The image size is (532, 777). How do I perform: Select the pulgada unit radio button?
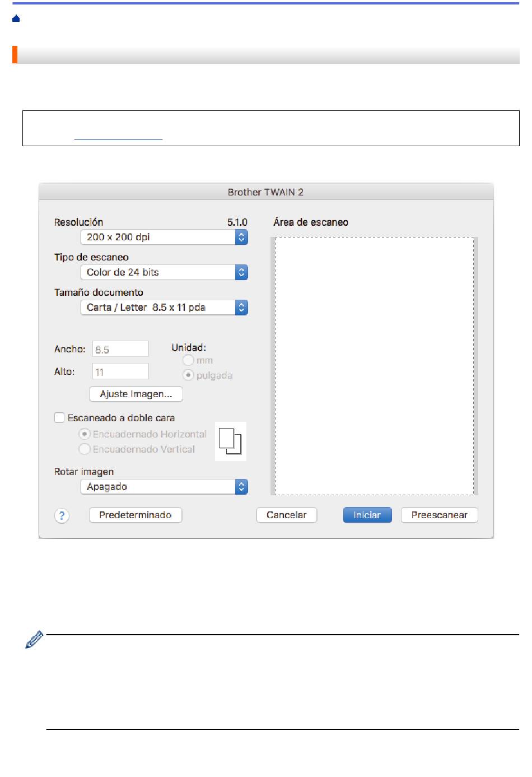tap(188, 375)
